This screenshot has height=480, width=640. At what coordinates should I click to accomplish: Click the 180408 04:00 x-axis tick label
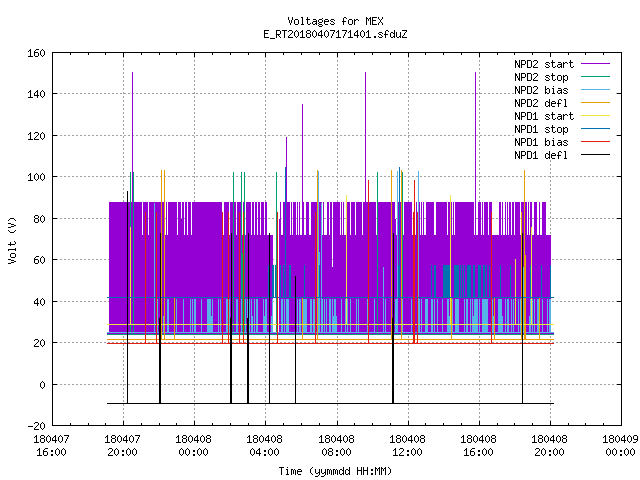[264, 446]
